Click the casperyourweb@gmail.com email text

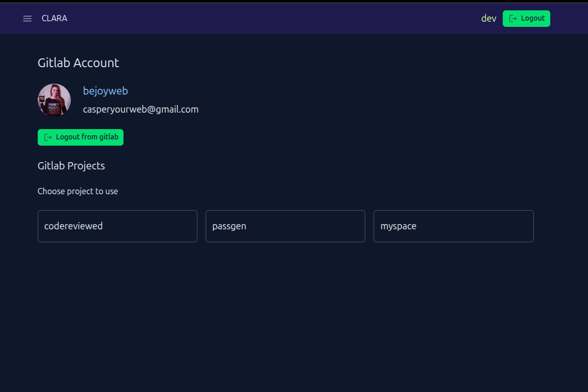141,109
